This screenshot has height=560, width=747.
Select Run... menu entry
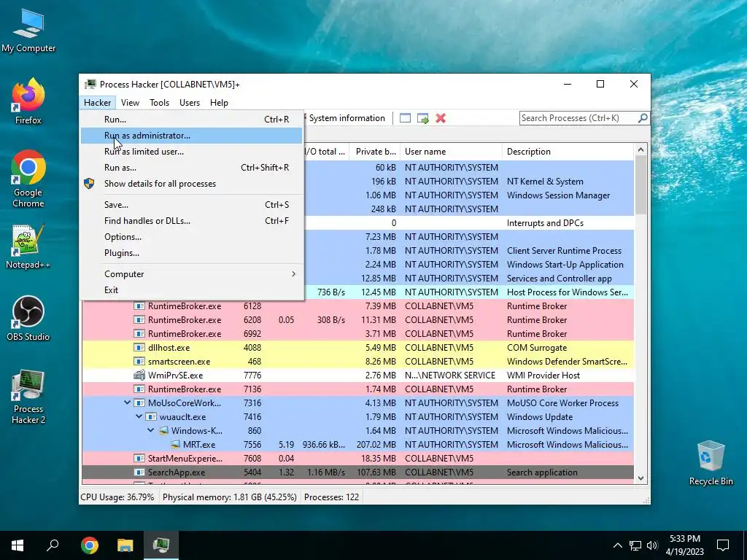[x=192, y=120]
